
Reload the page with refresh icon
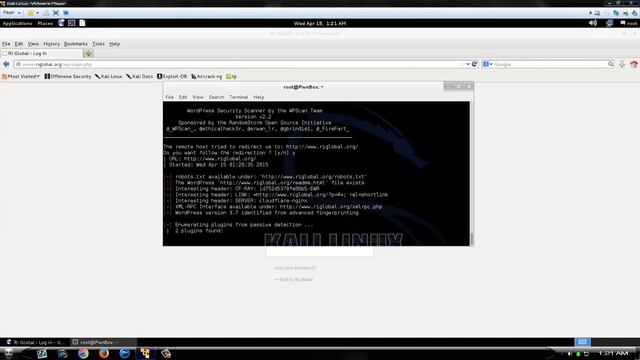474,64
